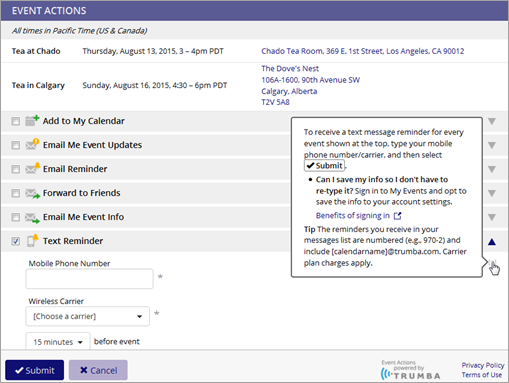Click the Add to My Calendar icon
The height and width of the screenshot is (383, 509).
(32, 120)
